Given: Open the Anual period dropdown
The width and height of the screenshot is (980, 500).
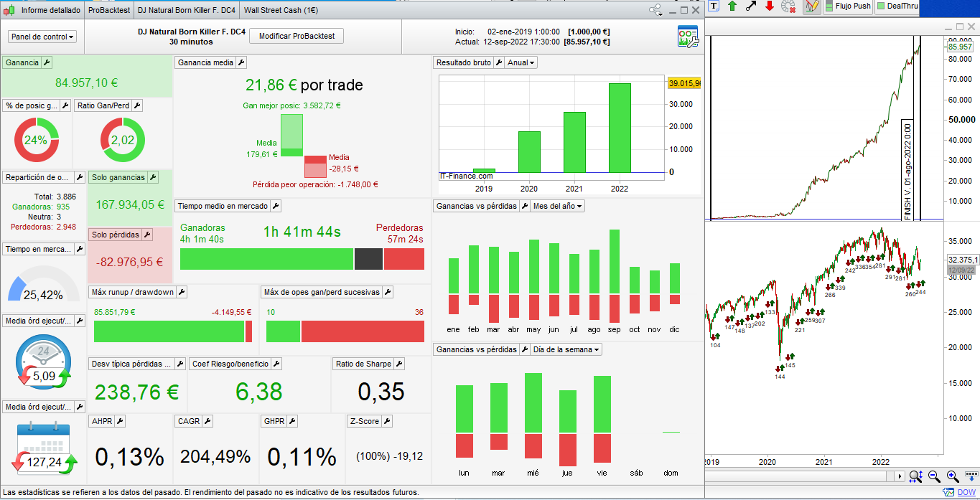Looking at the screenshot, I should tap(521, 62).
